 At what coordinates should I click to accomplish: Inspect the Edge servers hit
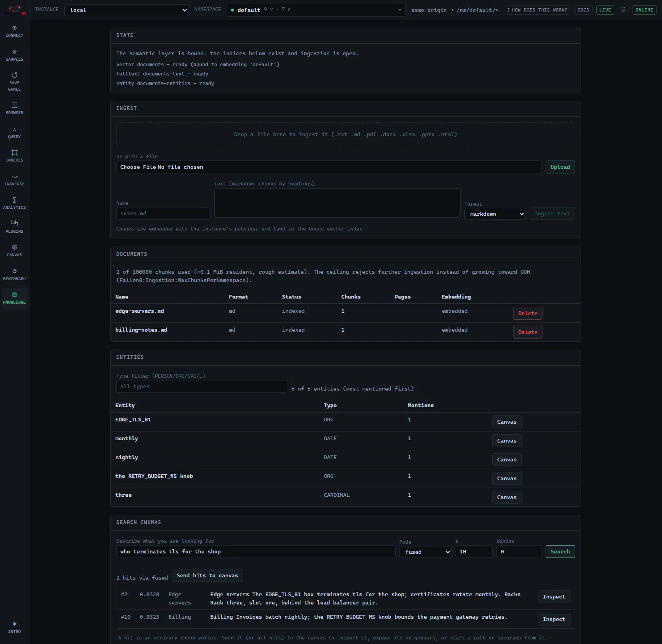point(554,597)
